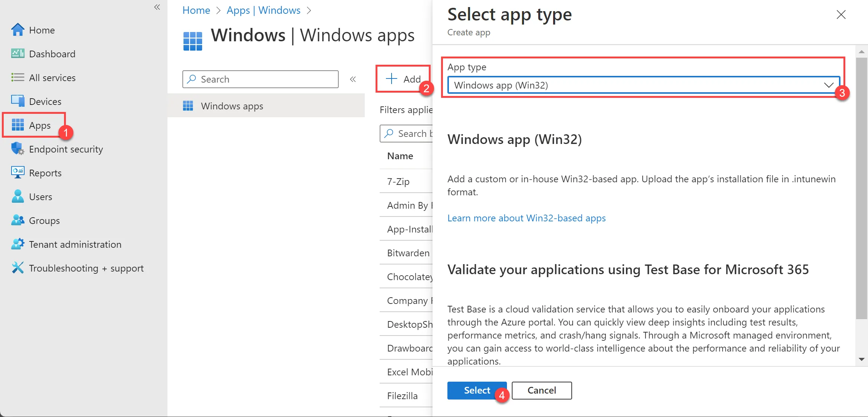Open Reports menu entry

tap(45, 173)
